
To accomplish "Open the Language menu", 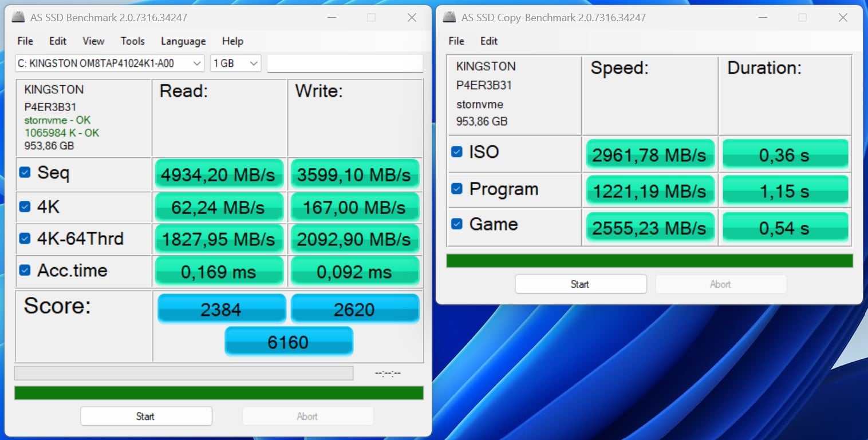I will pos(183,41).
